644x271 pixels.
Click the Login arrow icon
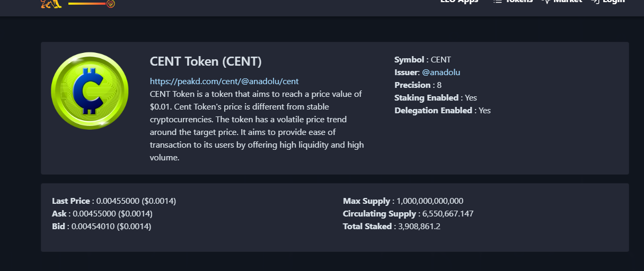point(595,2)
